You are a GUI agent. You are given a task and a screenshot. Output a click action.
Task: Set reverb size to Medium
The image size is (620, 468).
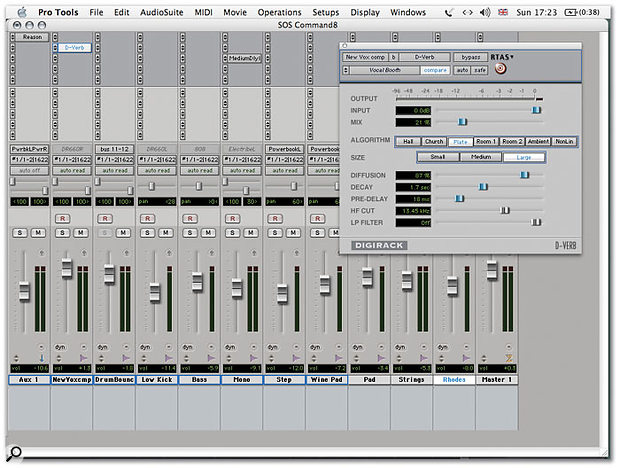click(481, 157)
